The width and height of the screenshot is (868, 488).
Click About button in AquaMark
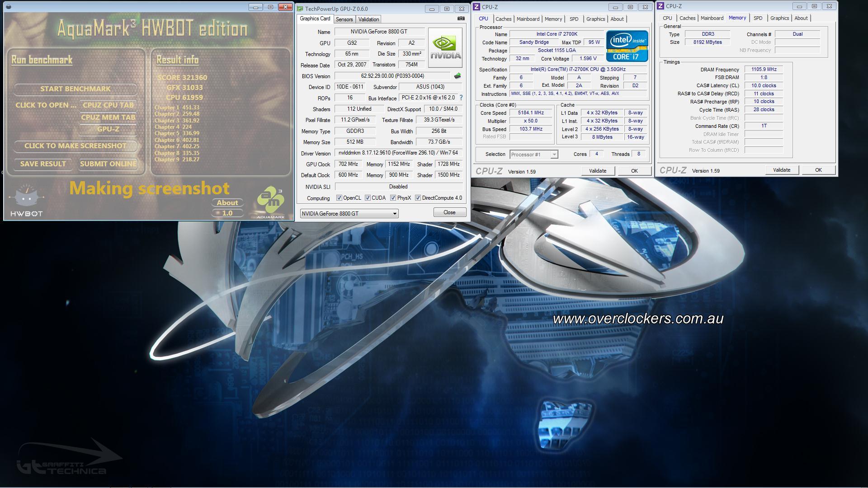pyautogui.click(x=227, y=203)
